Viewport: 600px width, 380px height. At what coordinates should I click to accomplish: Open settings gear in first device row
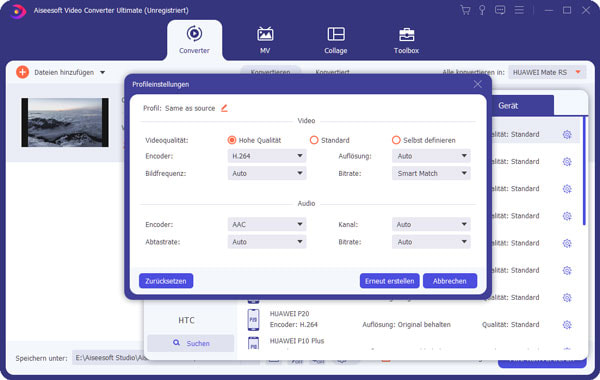567,134
